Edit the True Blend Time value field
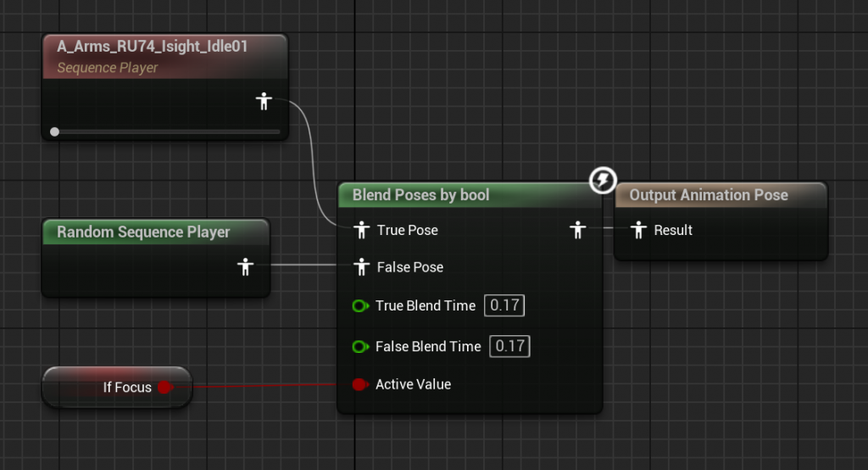868x470 pixels. [504, 305]
